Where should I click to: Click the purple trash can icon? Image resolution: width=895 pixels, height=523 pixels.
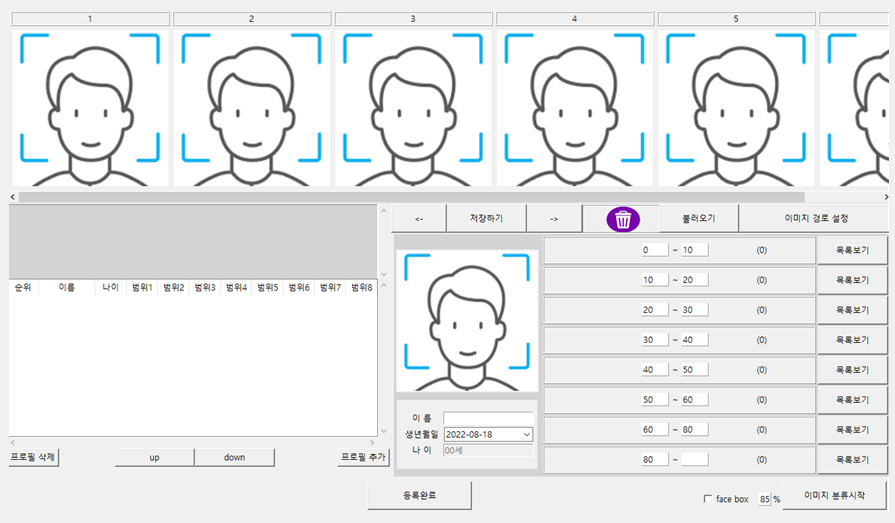[622, 219]
